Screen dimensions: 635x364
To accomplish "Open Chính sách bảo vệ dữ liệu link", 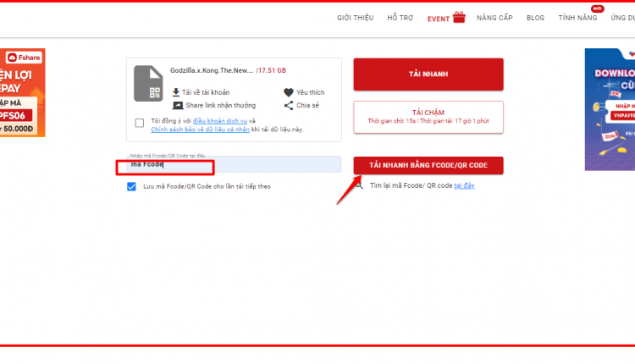I will click(x=200, y=130).
